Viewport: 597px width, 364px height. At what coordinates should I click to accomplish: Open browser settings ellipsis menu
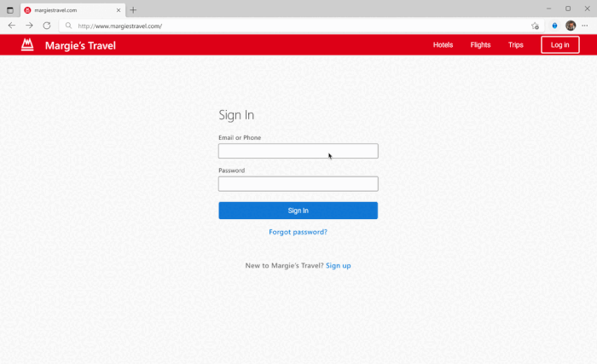(x=585, y=26)
